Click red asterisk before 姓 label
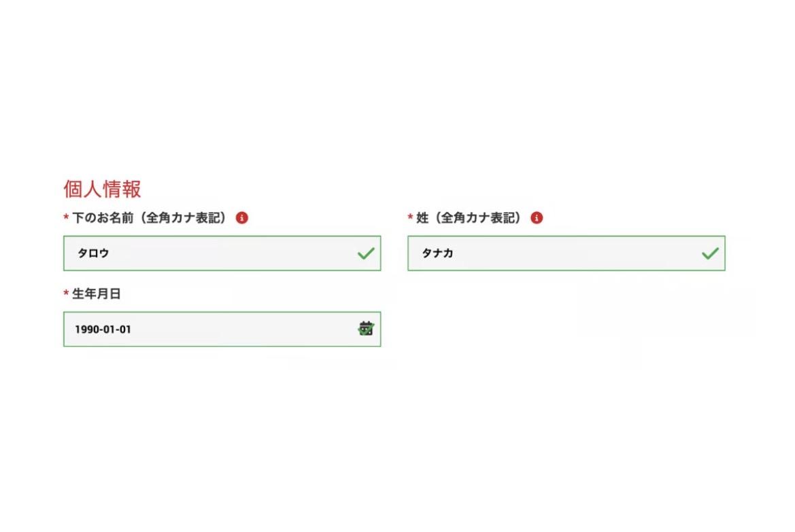The height and width of the screenshot is (532, 795). (x=410, y=218)
